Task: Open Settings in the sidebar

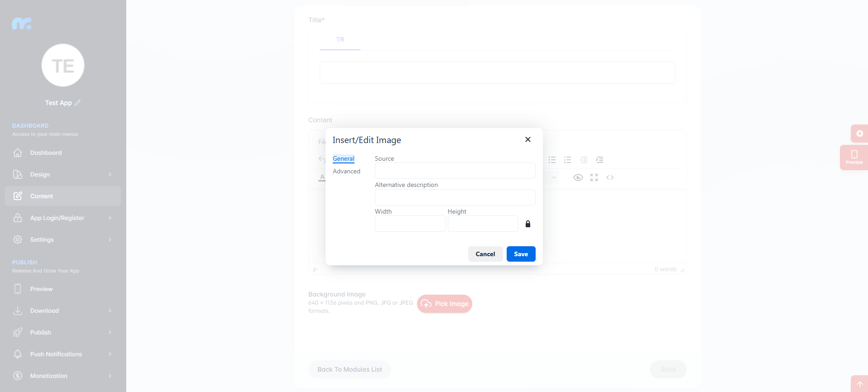Action: (63, 239)
